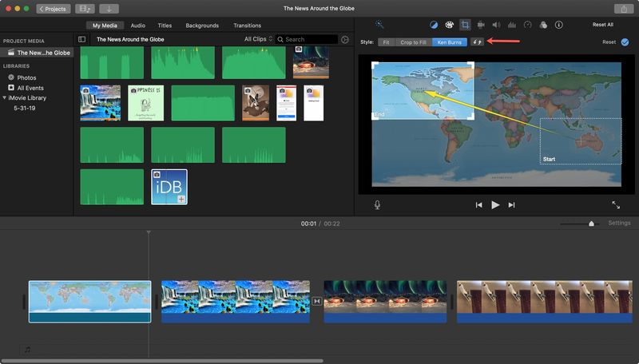The height and width of the screenshot is (364, 639).
Task: Open the color balance tool
Action: click(434, 25)
